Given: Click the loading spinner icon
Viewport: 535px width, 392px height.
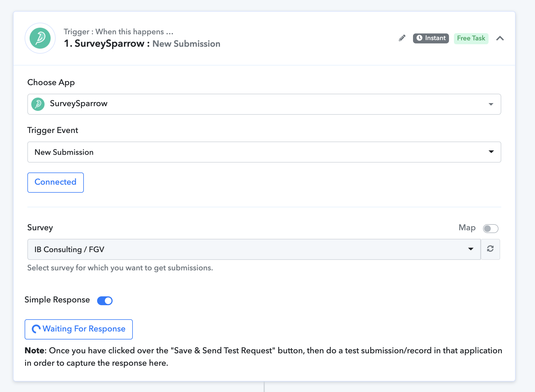Looking at the screenshot, I should [x=36, y=329].
